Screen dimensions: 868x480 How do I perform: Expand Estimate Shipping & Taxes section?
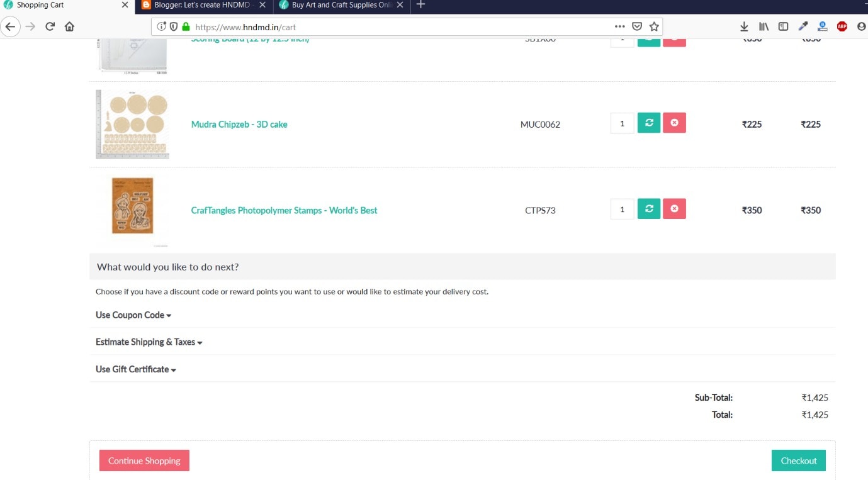pos(149,342)
